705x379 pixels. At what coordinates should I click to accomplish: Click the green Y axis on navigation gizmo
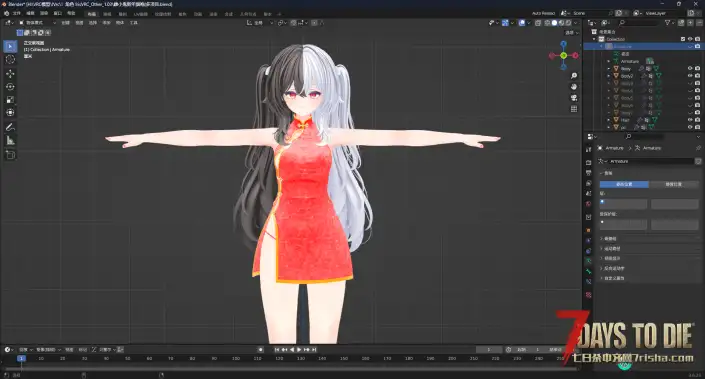(x=563, y=55)
